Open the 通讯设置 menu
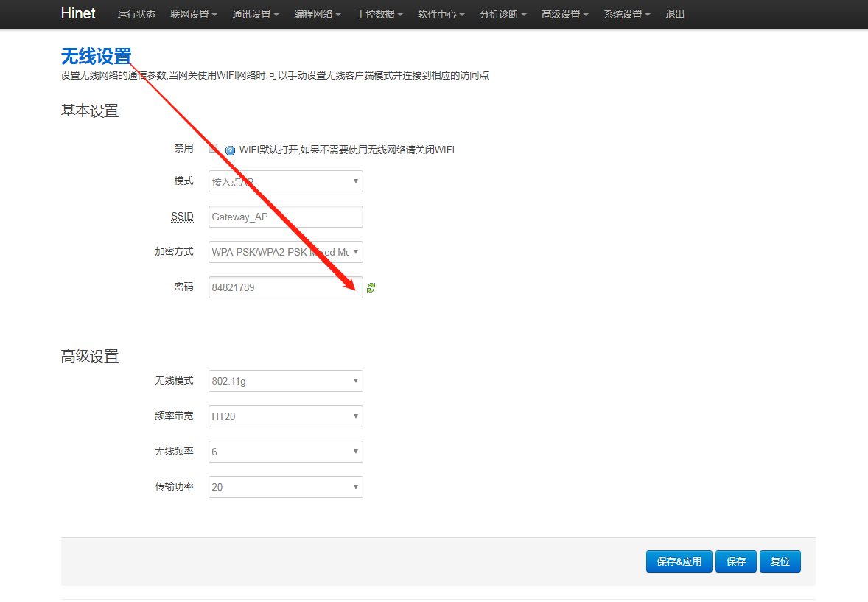The height and width of the screenshot is (602, 868). 255,14
